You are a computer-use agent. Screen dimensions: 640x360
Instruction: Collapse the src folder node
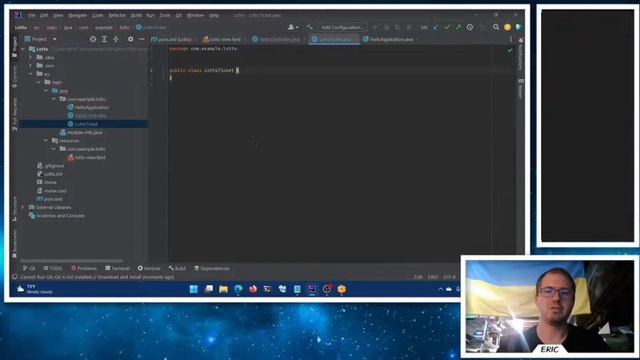(31, 74)
